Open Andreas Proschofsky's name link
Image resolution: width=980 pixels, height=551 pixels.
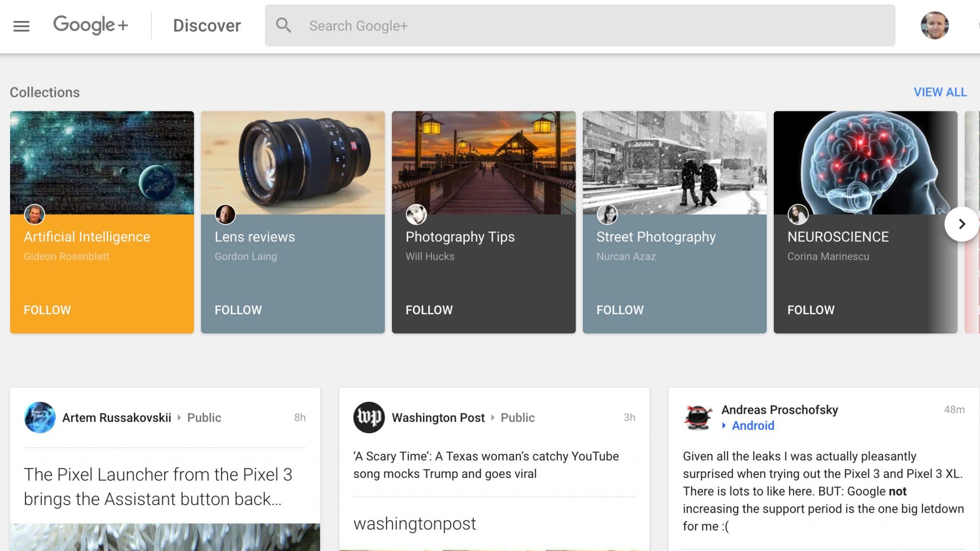pyautogui.click(x=780, y=409)
